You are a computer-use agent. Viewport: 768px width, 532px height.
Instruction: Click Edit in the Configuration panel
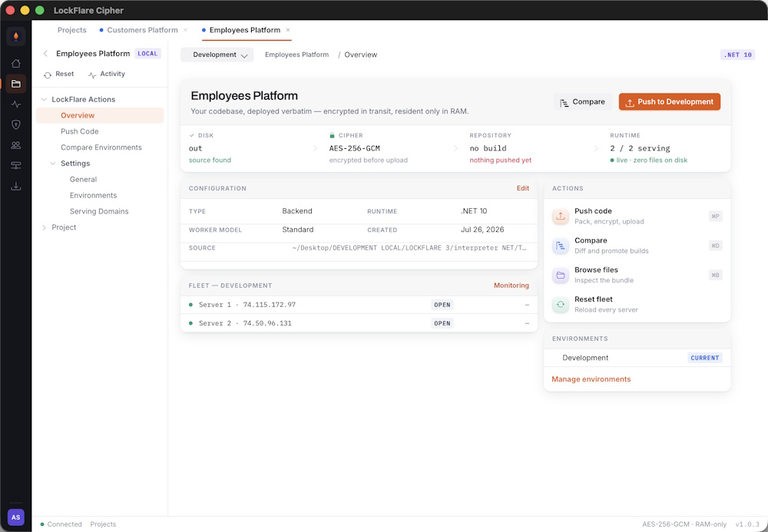point(522,188)
